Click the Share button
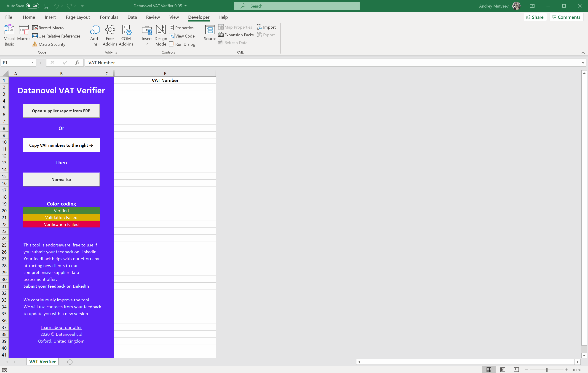This screenshot has height=373, width=588. [535, 17]
